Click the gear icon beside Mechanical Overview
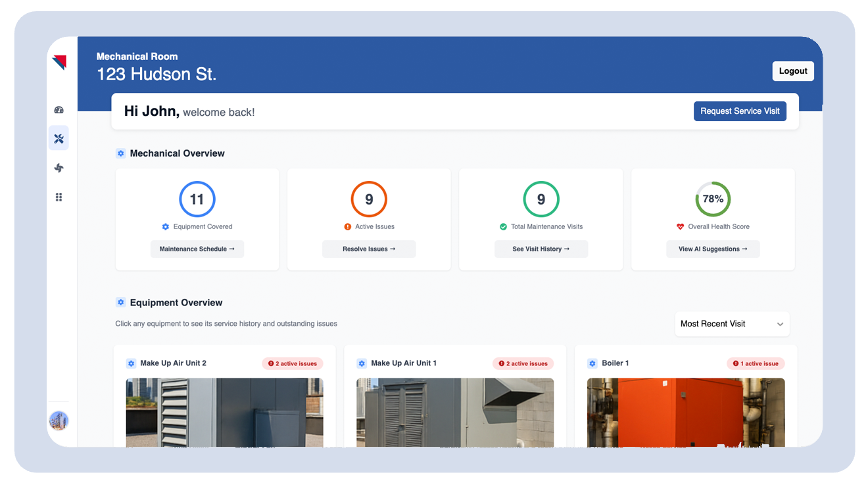The width and height of the screenshot is (868, 487). click(120, 153)
